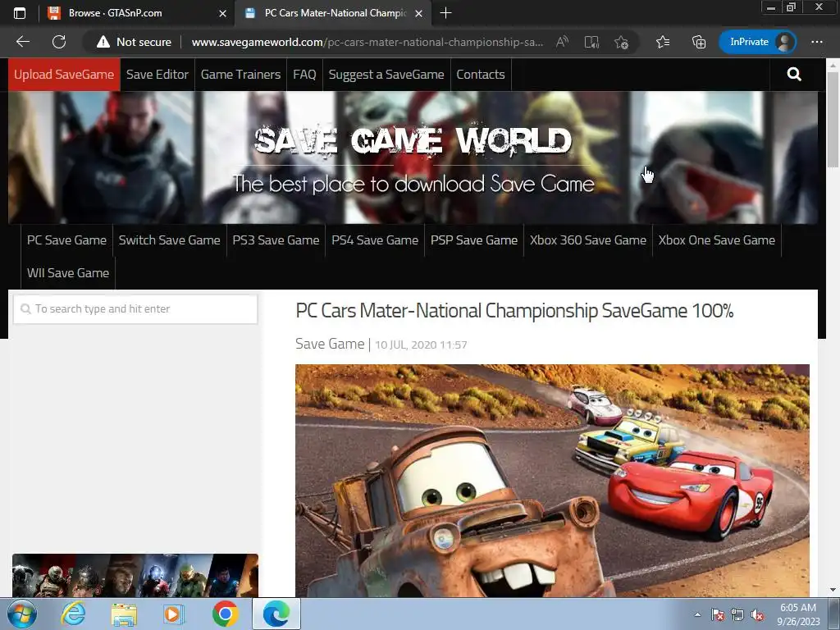
Task: Close the PC Cars Mater-National tab
Action: tap(419, 13)
